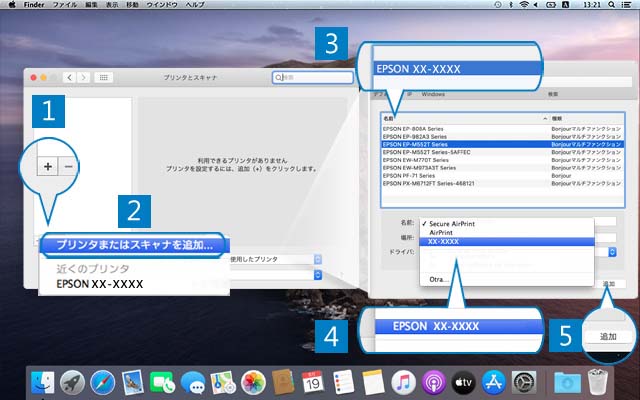640x400 pixels.
Task: Open Safari from the Dock
Action: click(x=103, y=382)
